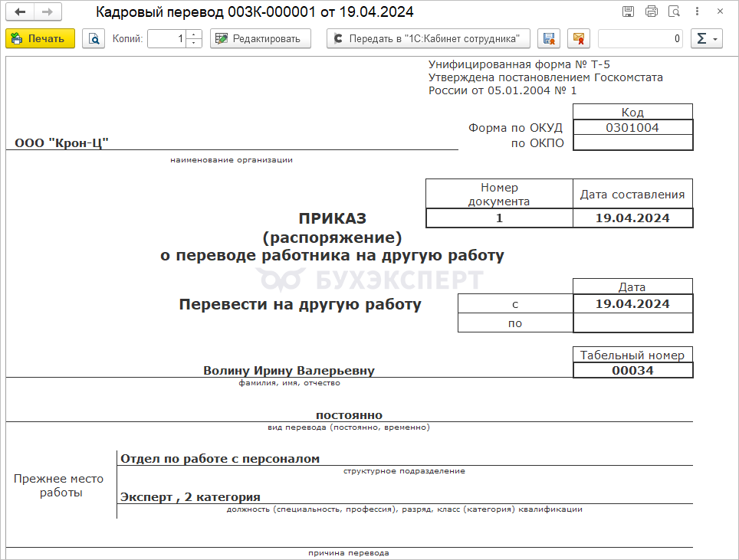
Task: Select employee name Волину Ирину Валерьевну
Action: pyautogui.click(x=289, y=371)
